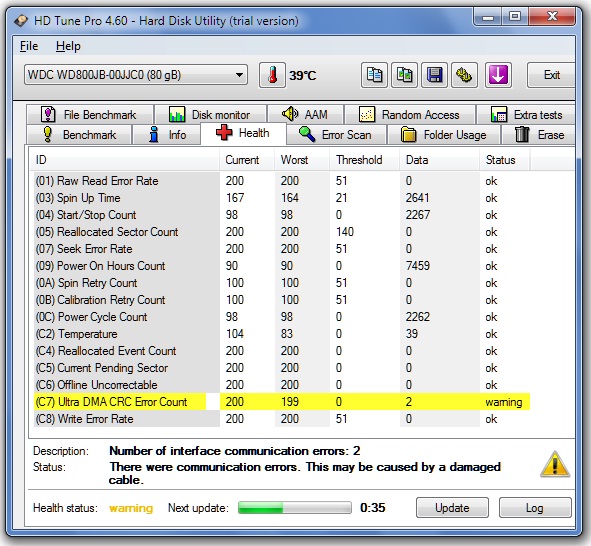Select the (C2) Temperature row
The height and width of the screenshot is (546, 591).
(x=282, y=334)
